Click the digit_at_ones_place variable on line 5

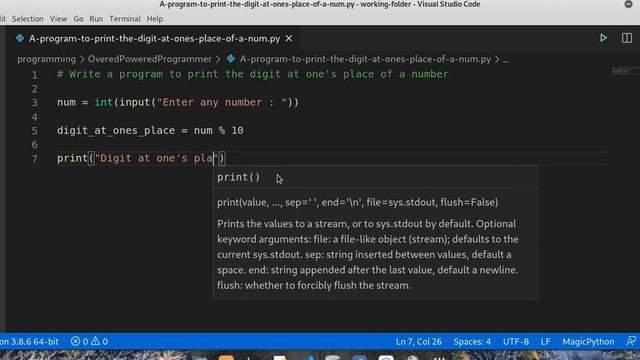[116, 131]
